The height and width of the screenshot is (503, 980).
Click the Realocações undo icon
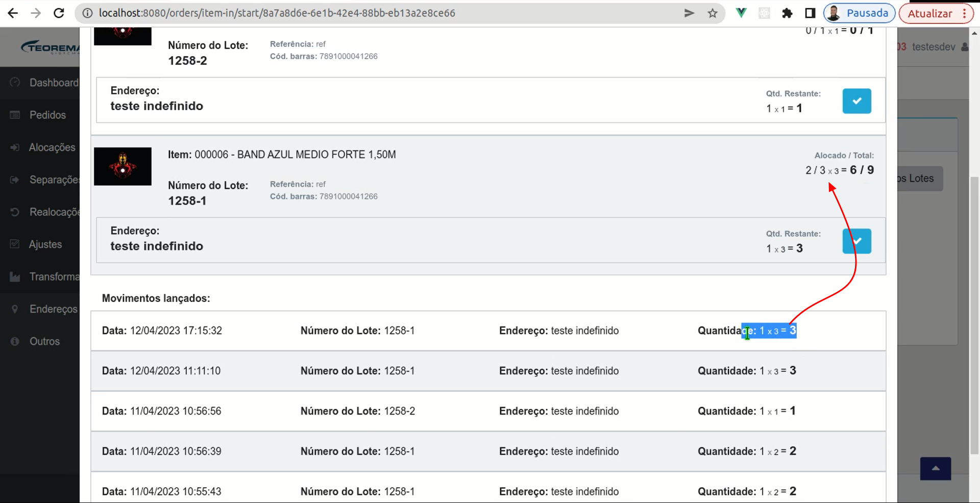pos(15,212)
